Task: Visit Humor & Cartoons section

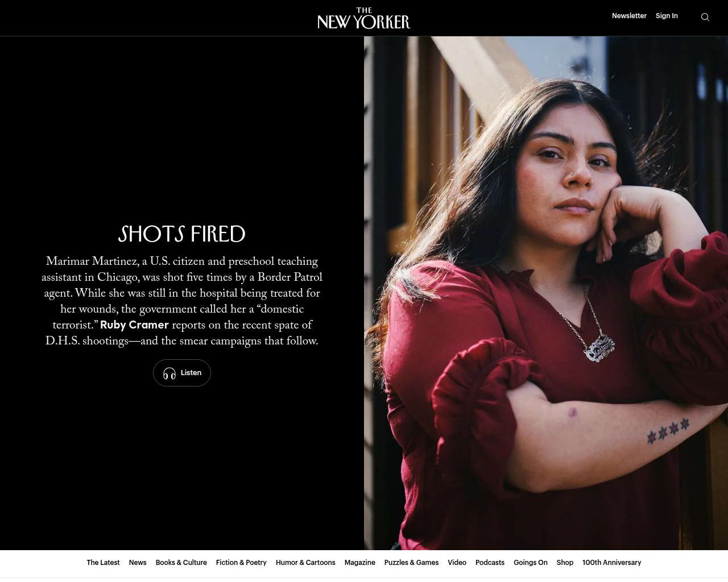Action: coord(305,563)
